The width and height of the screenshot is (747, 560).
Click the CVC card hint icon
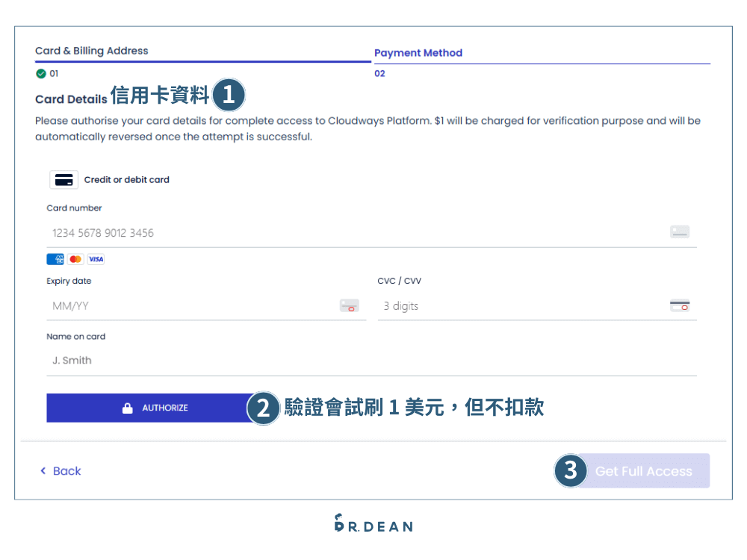(679, 305)
